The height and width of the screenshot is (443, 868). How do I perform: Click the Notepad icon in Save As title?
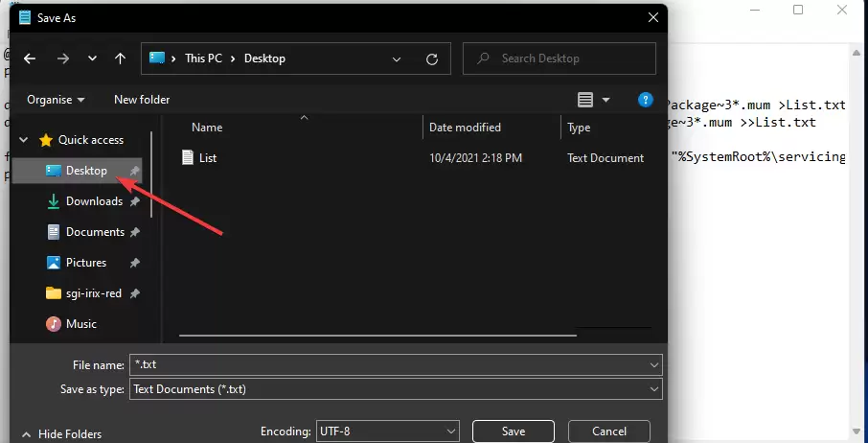[25, 17]
